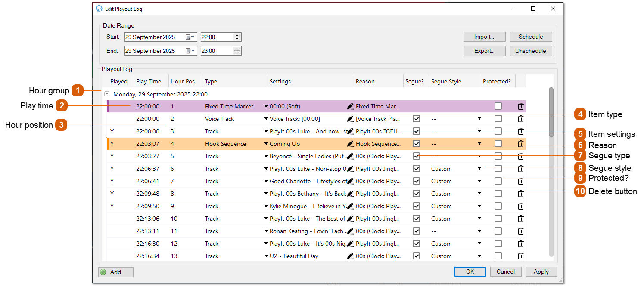644x287 pixels.
Task: Delete the Fixed Time Marker row
Action: click(x=520, y=106)
